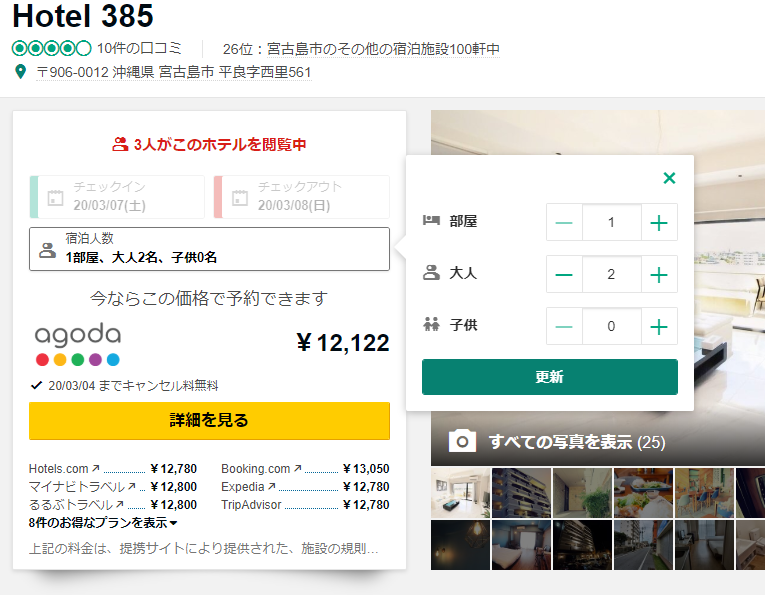Click the yellow 詳細を見る button
This screenshot has height=595, width=765.
pos(209,420)
